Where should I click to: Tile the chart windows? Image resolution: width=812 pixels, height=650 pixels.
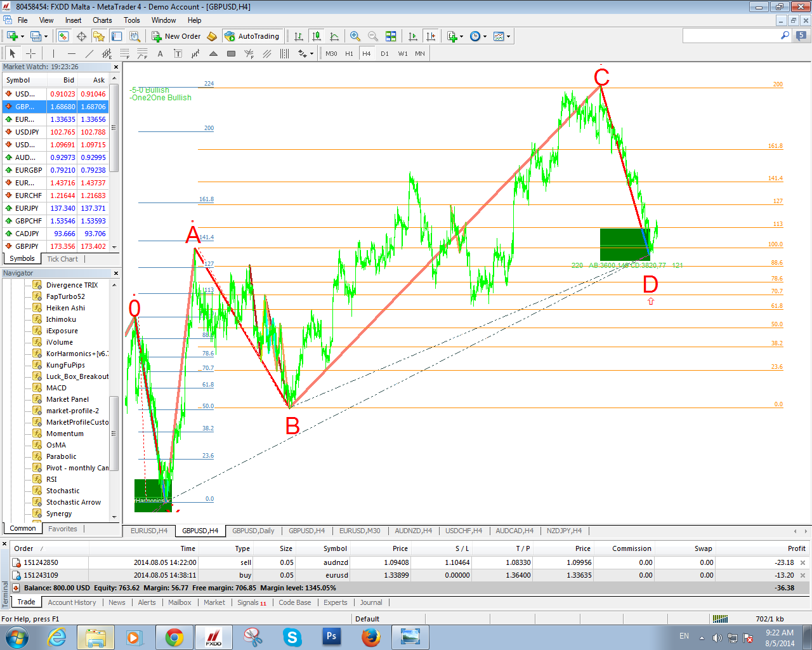(x=391, y=36)
